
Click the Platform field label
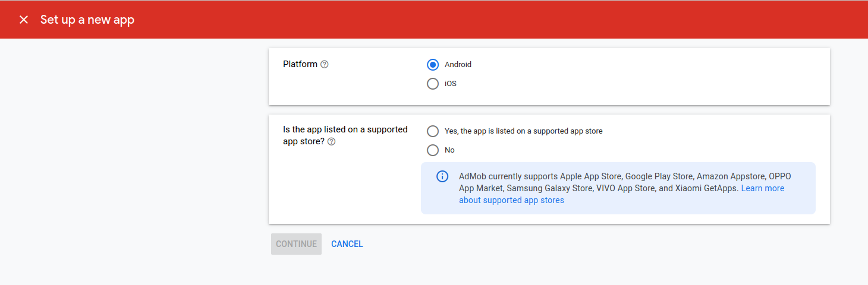click(x=300, y=64)
